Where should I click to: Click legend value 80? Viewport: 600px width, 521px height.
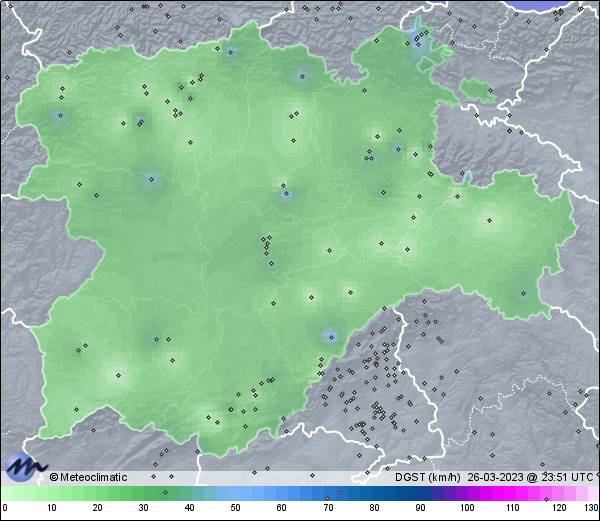point(374,508)
